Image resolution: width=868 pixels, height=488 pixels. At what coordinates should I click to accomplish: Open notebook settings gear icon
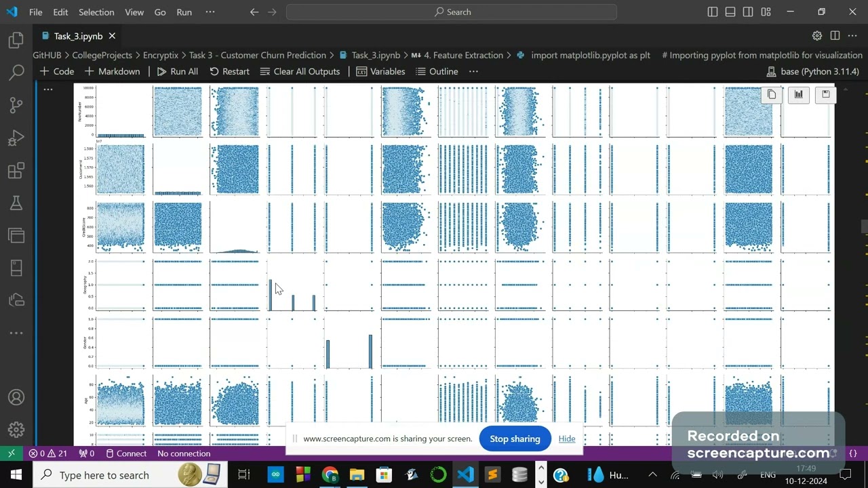817,36
